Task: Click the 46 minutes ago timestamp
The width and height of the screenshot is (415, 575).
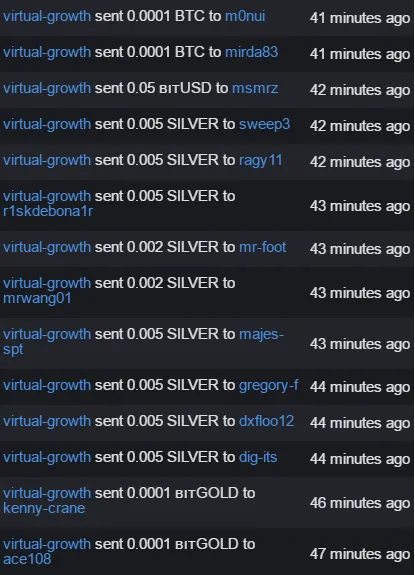Action: 360,503
